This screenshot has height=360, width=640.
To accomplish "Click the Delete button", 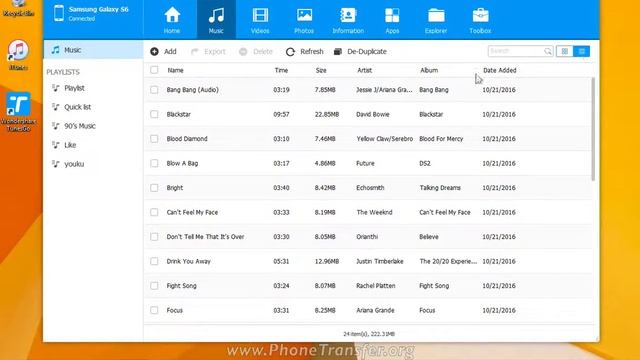I will 256,51.
